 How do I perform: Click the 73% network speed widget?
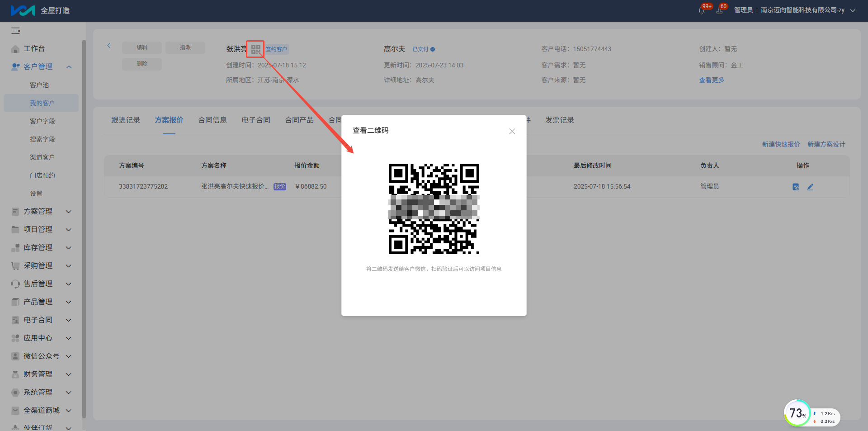pyautogui.click(x=812, y=413)
